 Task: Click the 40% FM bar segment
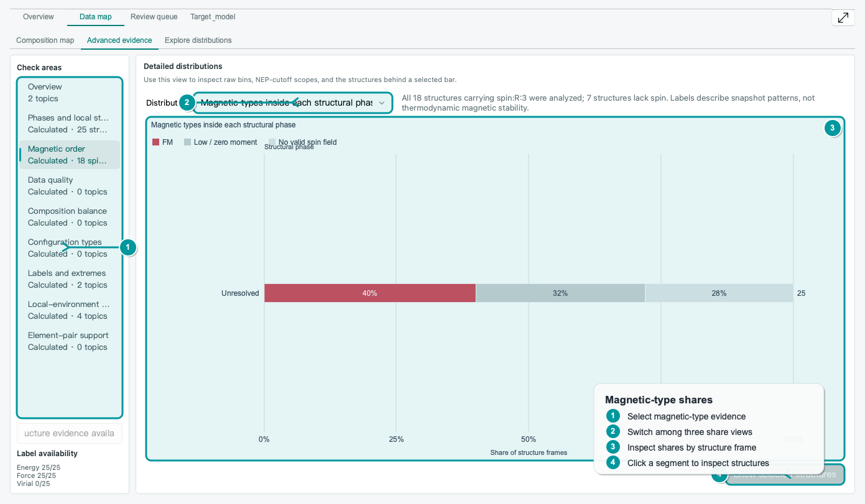[x=370, y=293]
